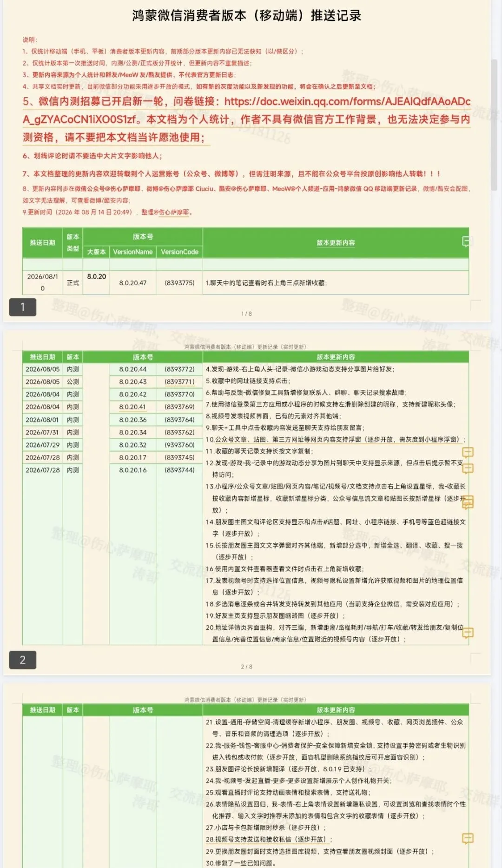Select version name cell 8.0.20.36

click(x=133, y=420)
